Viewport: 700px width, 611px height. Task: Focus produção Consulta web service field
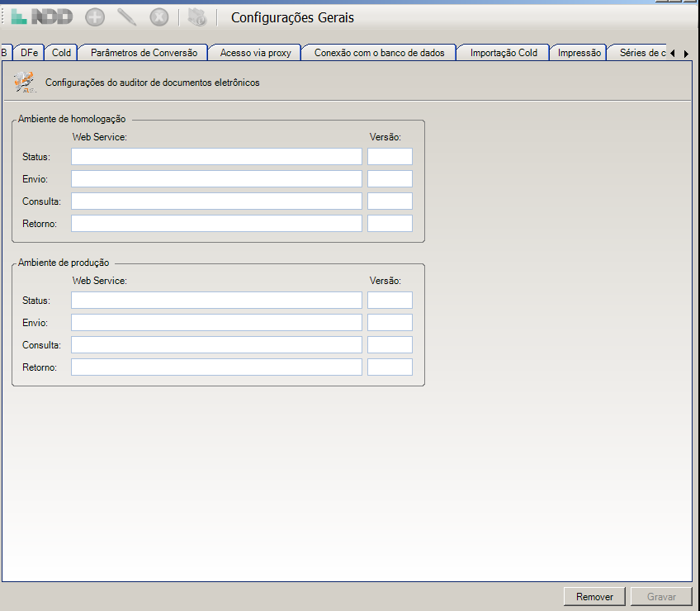point(216,345)
